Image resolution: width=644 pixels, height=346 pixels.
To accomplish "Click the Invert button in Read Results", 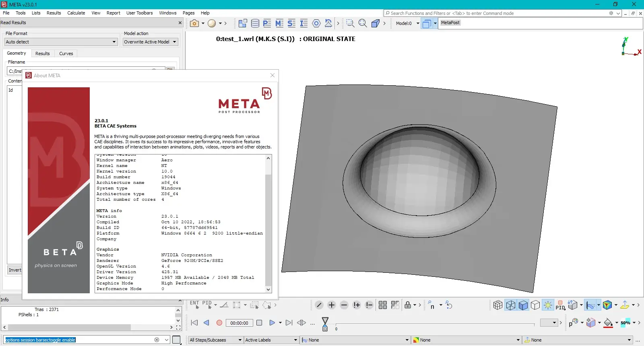I will [15, 270].
